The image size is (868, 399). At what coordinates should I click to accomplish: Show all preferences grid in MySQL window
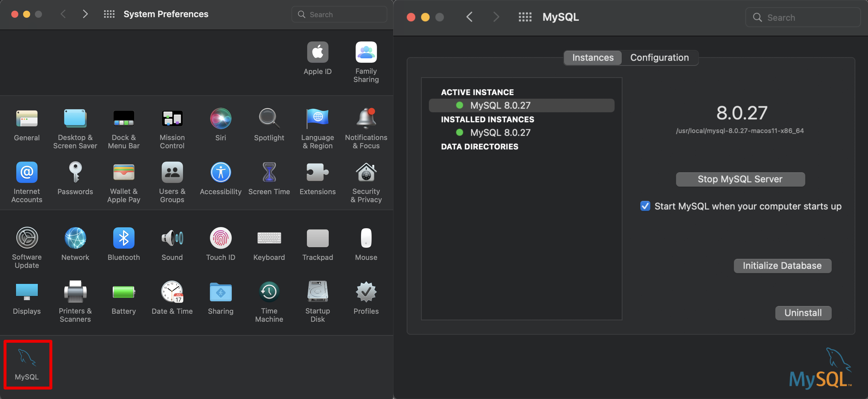point(525,17)
